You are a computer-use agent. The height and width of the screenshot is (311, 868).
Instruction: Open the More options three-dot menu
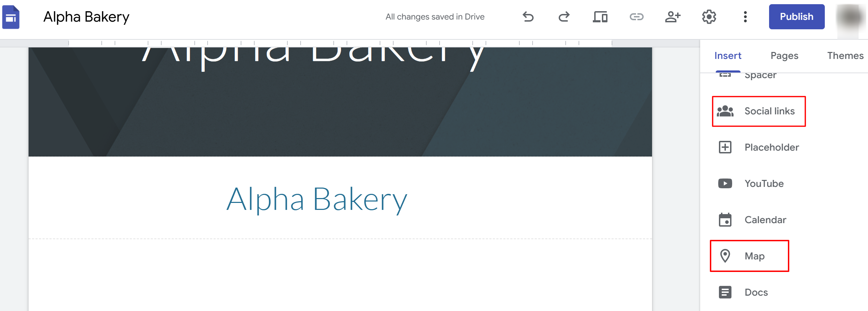pyautogui.click(x=745, y=17)
